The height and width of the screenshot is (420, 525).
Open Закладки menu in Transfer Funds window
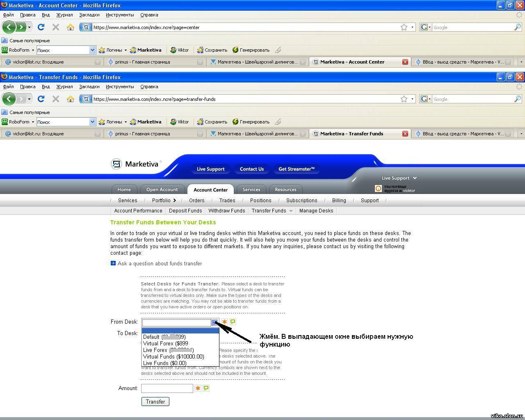point(89,87)
